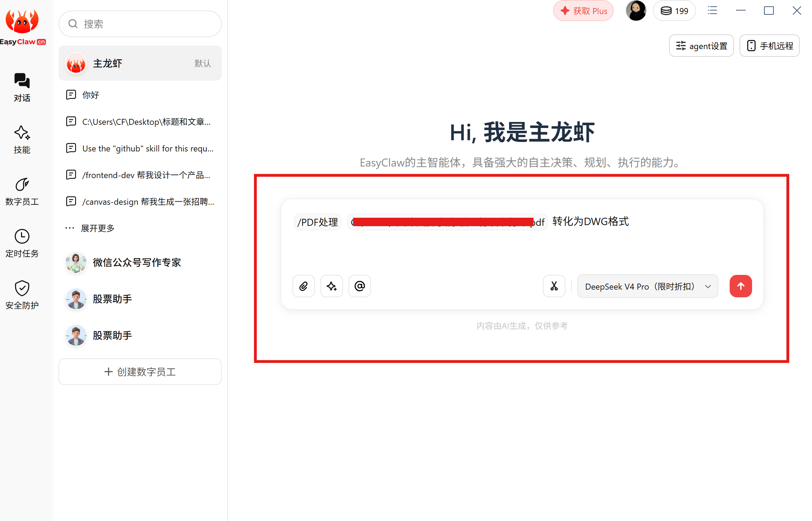The width and height of the screenshot is (812, 521).
Task: Click the /PDF处理 skill tag
Action: pos(318,222)
